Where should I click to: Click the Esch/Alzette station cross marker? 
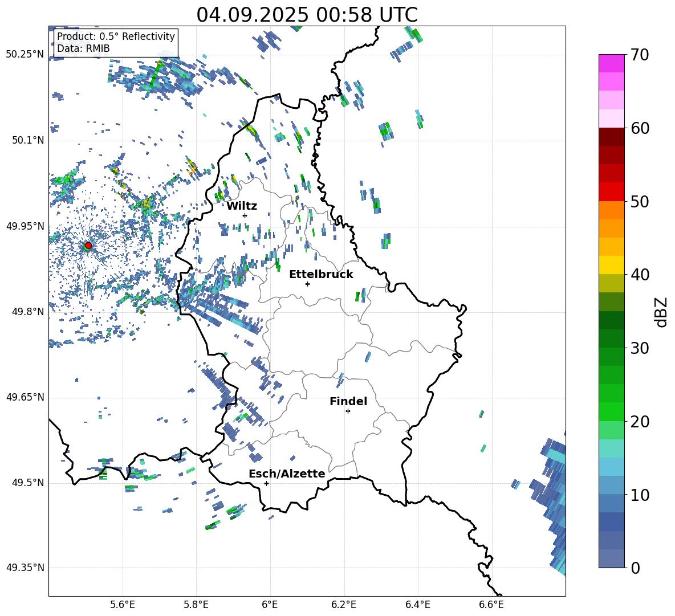266,483
